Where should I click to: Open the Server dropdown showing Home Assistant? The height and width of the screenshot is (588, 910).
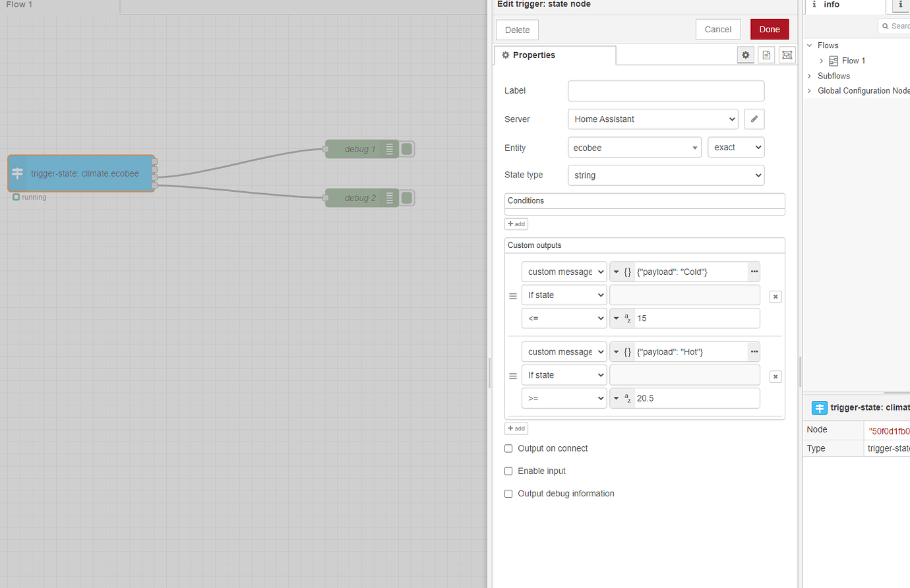tap(652, 119)
